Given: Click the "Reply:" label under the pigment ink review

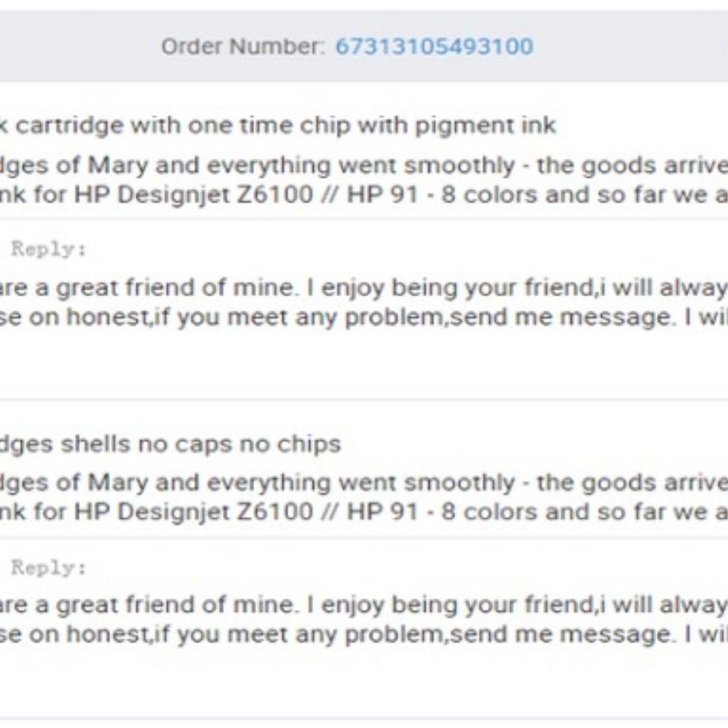Looking at the screenshot, I should tap(49, 249).
